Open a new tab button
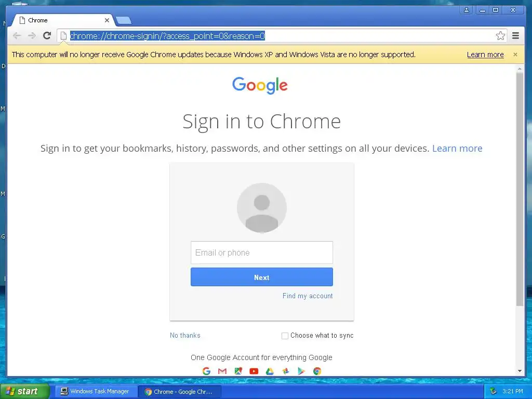Screen dimensions: 532x399 pos(124,20)
